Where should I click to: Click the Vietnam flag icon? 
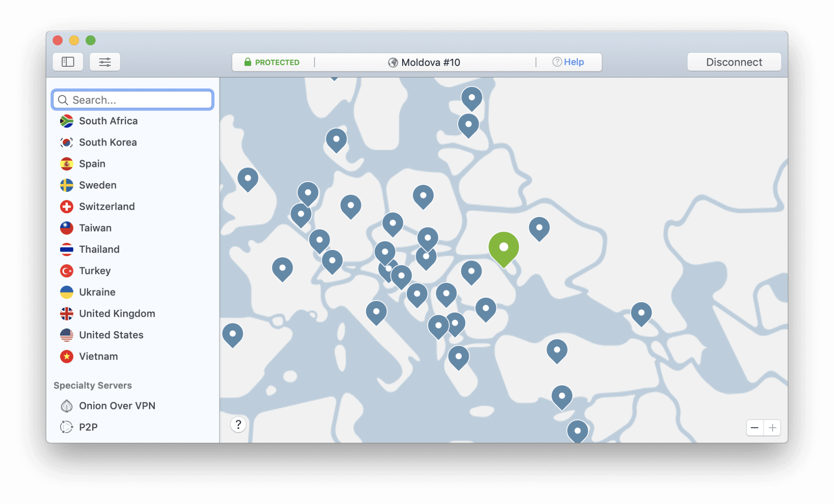point(67,356)
